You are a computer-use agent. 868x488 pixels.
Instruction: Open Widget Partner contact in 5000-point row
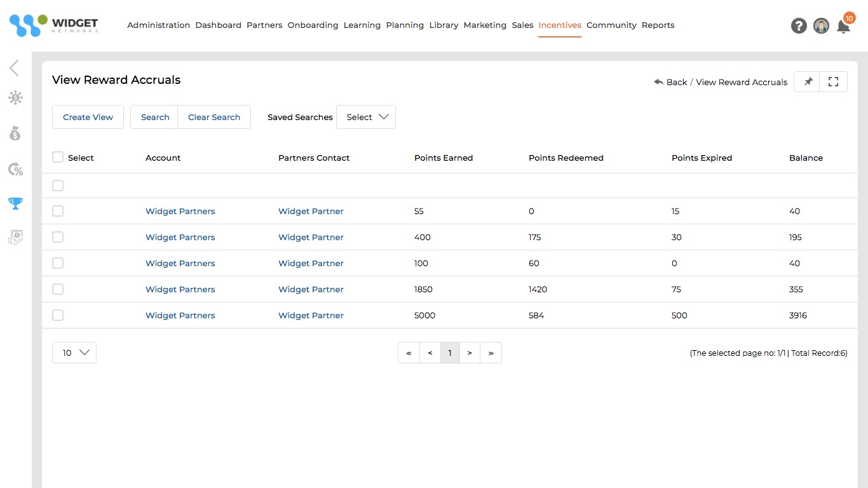tap(311, 315)
